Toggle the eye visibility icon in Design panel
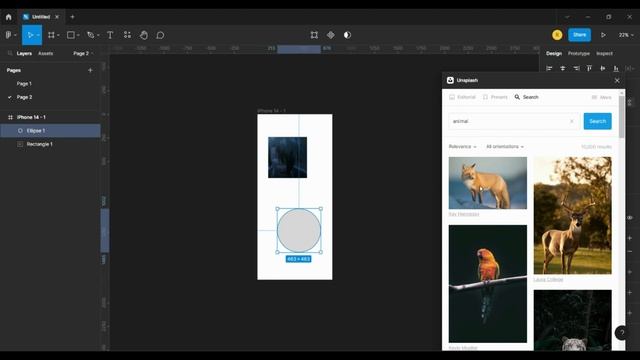The height and width of the screenshot is (360, 640). pyautogui.click(x=630, y=218)
